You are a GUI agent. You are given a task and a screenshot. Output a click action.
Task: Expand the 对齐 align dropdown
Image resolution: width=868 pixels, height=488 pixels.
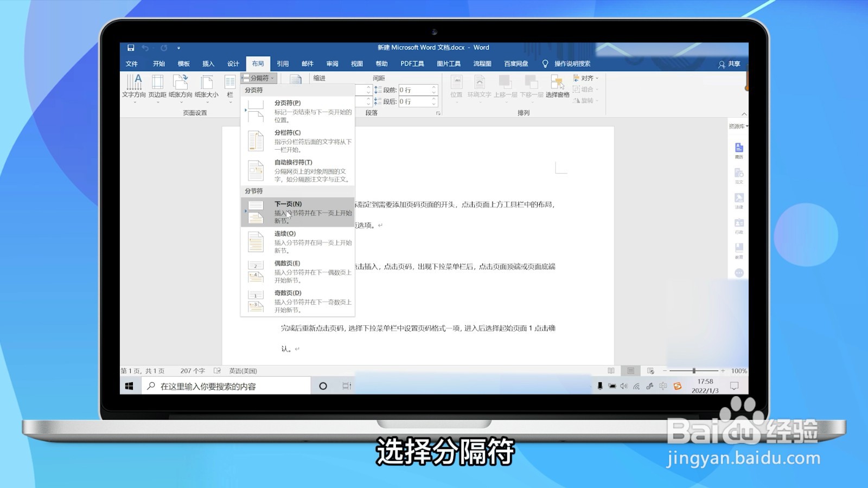pos(586,78)
